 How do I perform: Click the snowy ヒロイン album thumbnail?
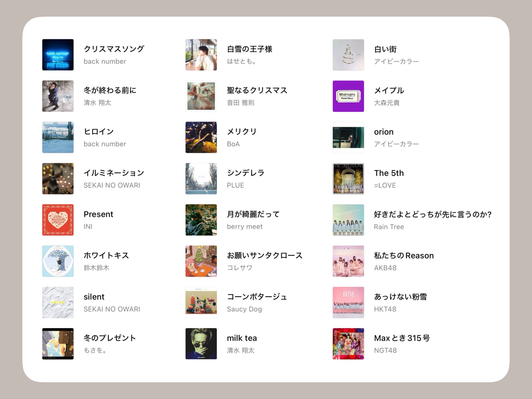click(x=58, y=137)
